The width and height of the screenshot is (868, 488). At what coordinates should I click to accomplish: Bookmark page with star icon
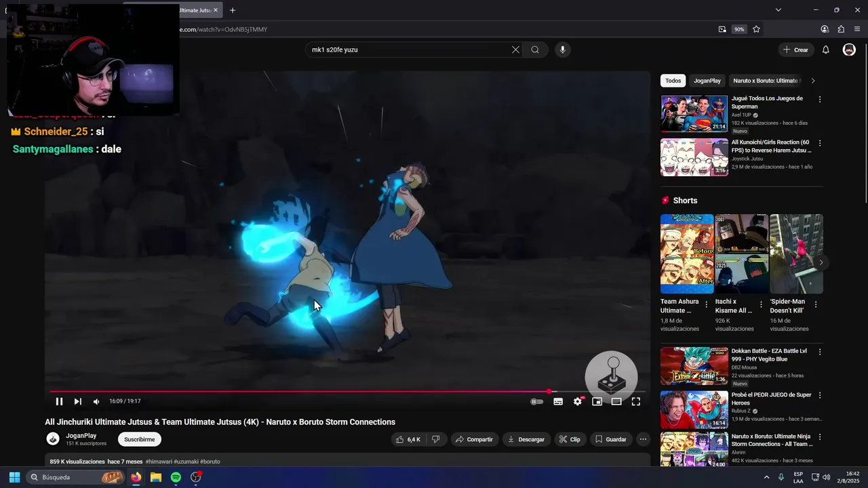click(x=756, y=29)
